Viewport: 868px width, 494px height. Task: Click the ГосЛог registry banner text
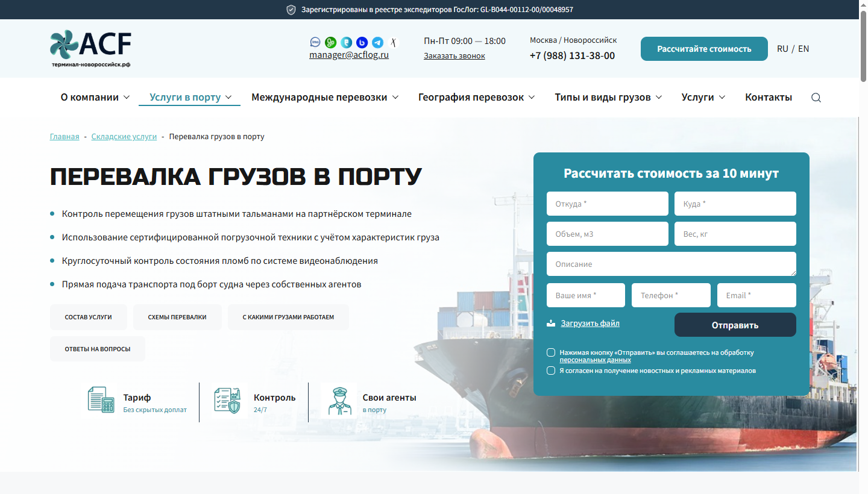tap(437, 10)
